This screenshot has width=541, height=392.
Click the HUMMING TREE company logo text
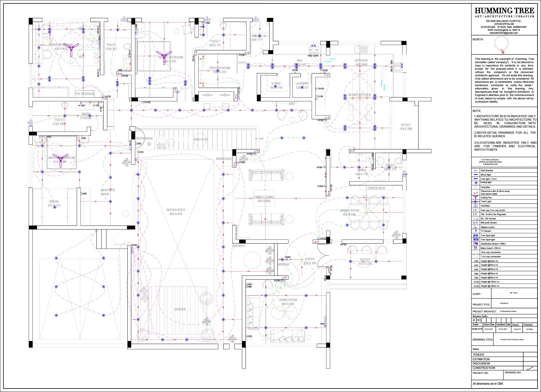tap(504, 11)
